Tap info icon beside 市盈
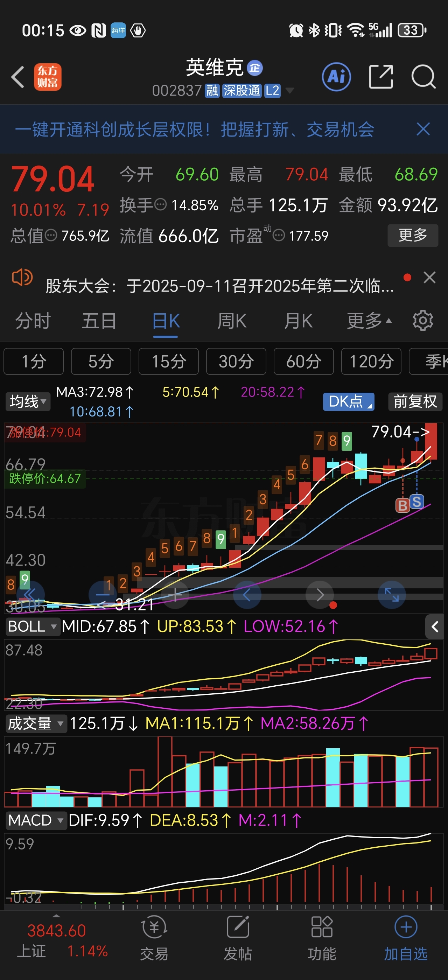The image size is (448, 980). point(279,236)
